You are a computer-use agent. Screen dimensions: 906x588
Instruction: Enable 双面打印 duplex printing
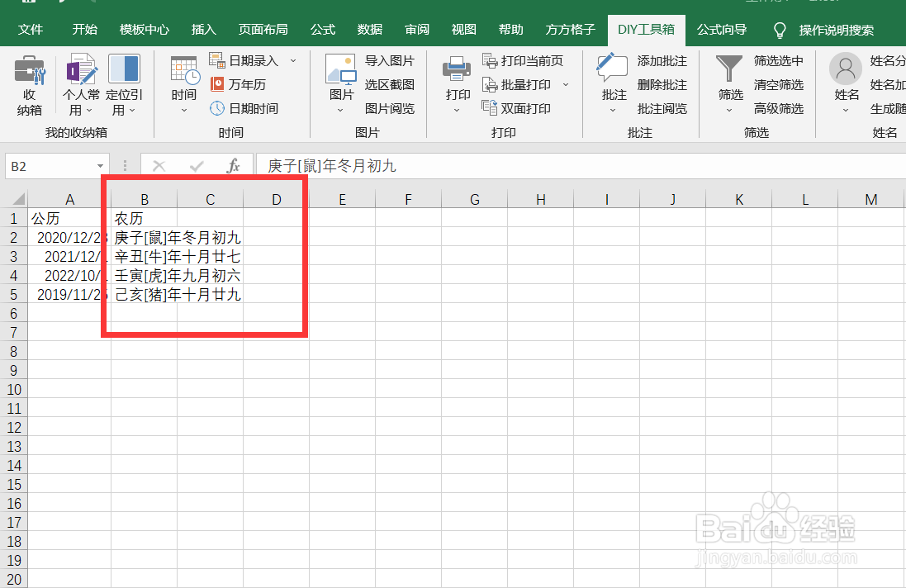pos(526,108)
